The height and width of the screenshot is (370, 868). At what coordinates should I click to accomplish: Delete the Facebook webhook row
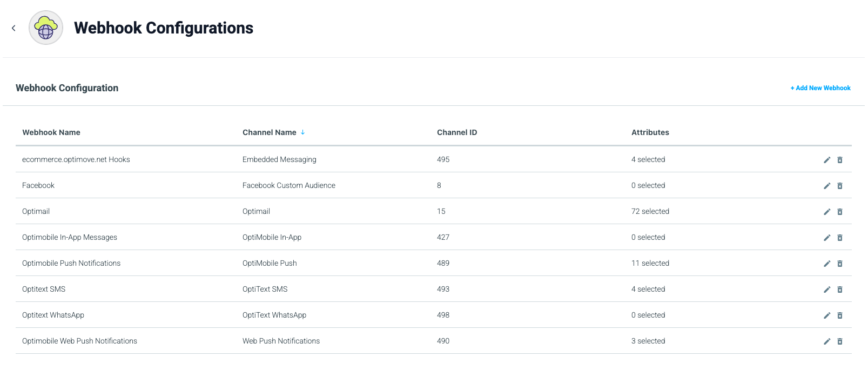840,186
